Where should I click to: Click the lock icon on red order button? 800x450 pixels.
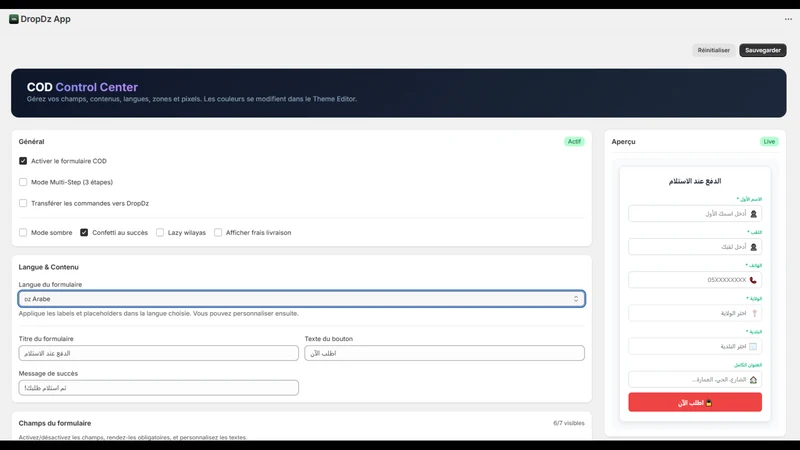pos(709,403)
